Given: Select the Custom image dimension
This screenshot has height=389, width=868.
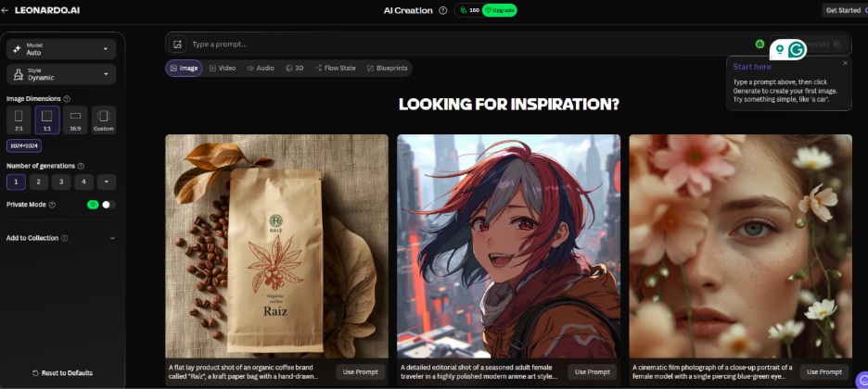Looking at the screenshot, I should 104,119.
